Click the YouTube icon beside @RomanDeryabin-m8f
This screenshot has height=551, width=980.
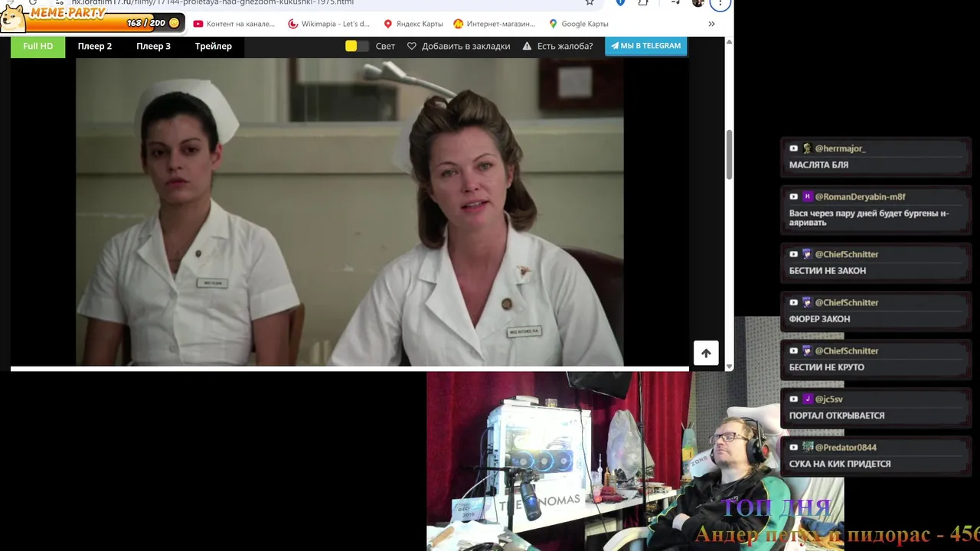tap(793, 197)
